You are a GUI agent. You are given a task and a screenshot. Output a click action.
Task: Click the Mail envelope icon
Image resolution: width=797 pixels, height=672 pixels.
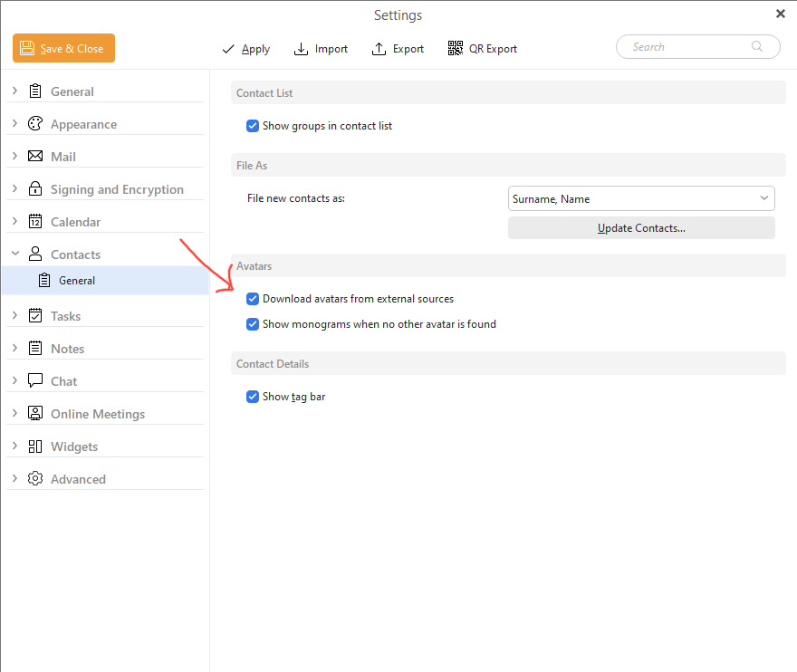[35, 157]
